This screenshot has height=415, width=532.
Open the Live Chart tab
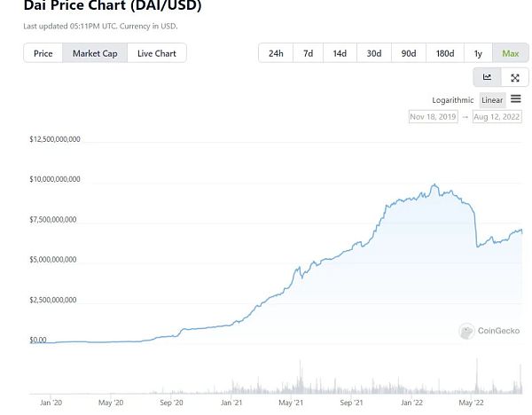tap(156, 53)
